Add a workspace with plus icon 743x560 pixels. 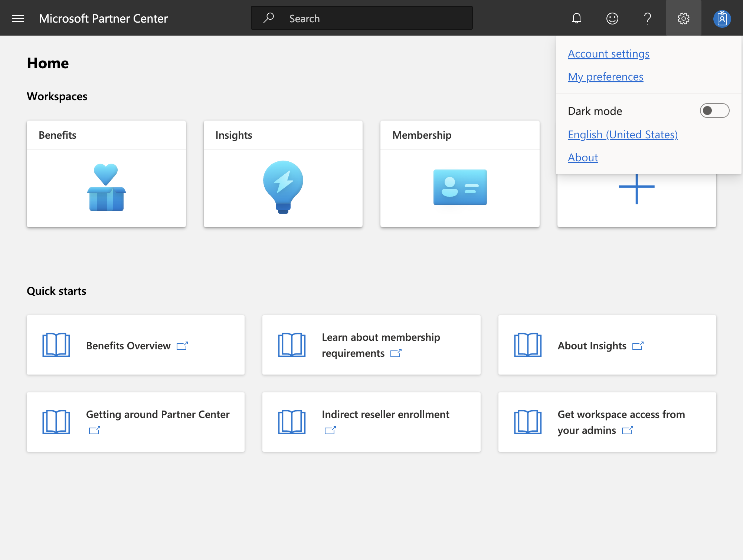[x=636, y=187]
